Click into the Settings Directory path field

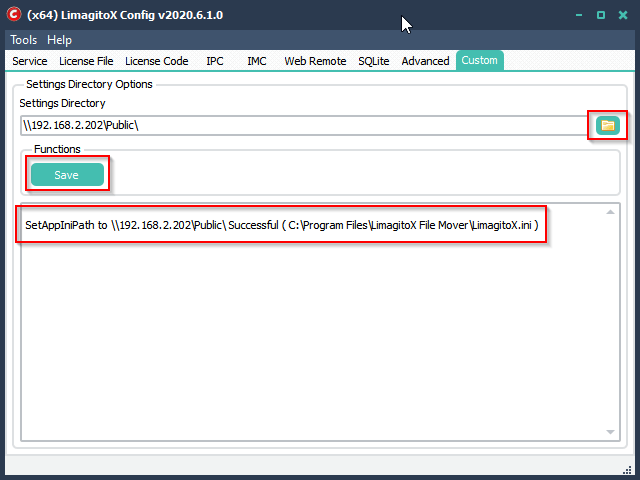(x=304, y=125)
